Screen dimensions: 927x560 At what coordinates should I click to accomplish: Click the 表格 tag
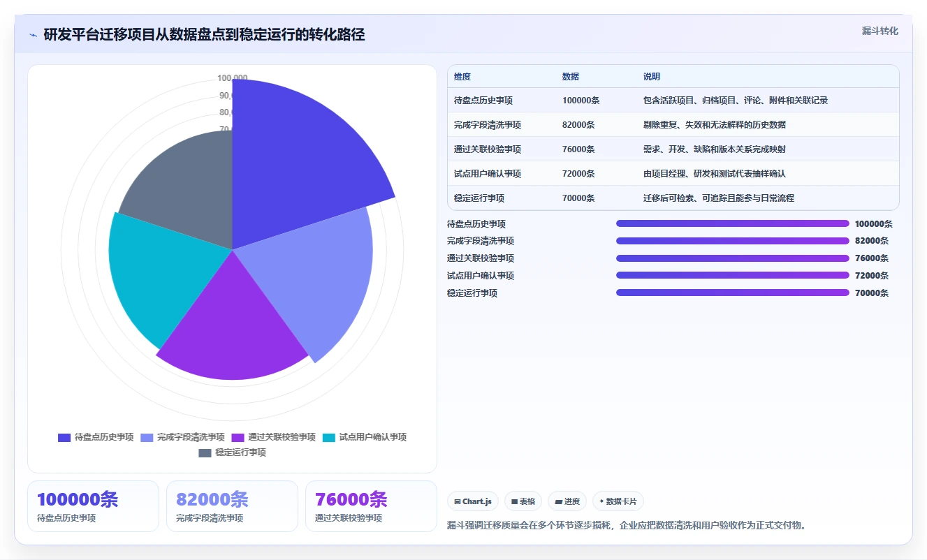[x=523, y=501]
